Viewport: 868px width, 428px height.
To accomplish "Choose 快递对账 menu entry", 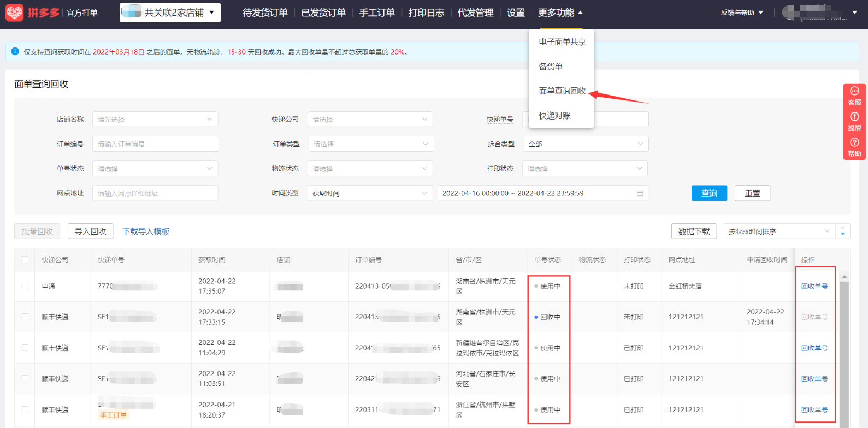I will click(554, 116).
